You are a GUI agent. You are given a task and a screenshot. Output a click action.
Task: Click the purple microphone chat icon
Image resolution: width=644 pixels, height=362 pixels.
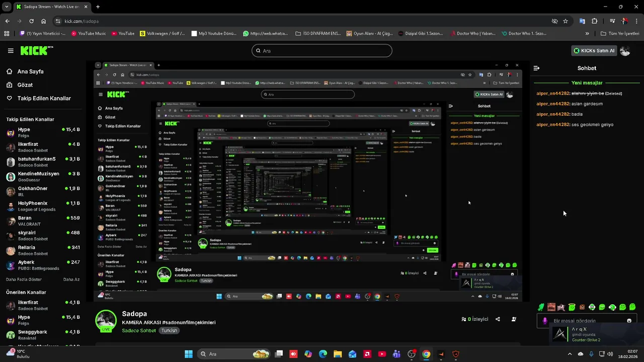coord(545,321)
